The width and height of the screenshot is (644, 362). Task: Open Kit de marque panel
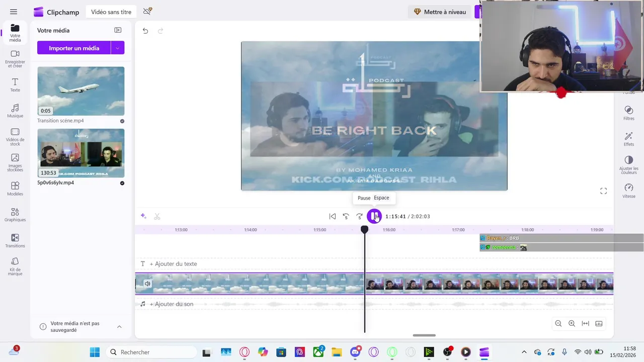click(x=15, y=267)
